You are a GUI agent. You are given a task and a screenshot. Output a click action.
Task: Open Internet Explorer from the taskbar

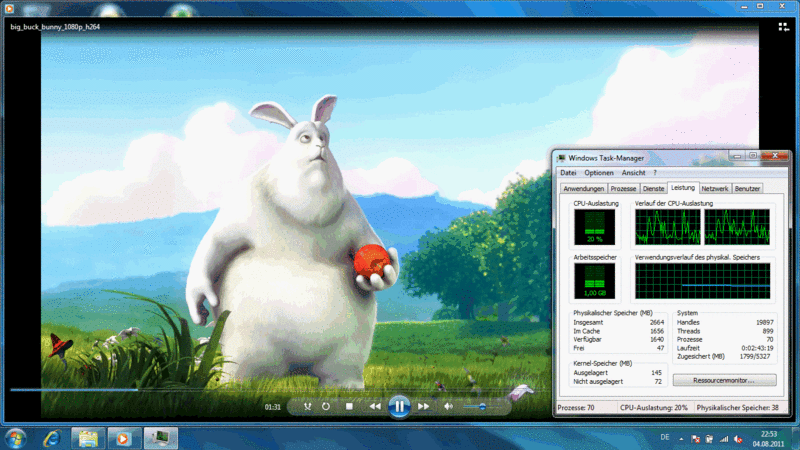pyautogui.click(x=52, y=438)
